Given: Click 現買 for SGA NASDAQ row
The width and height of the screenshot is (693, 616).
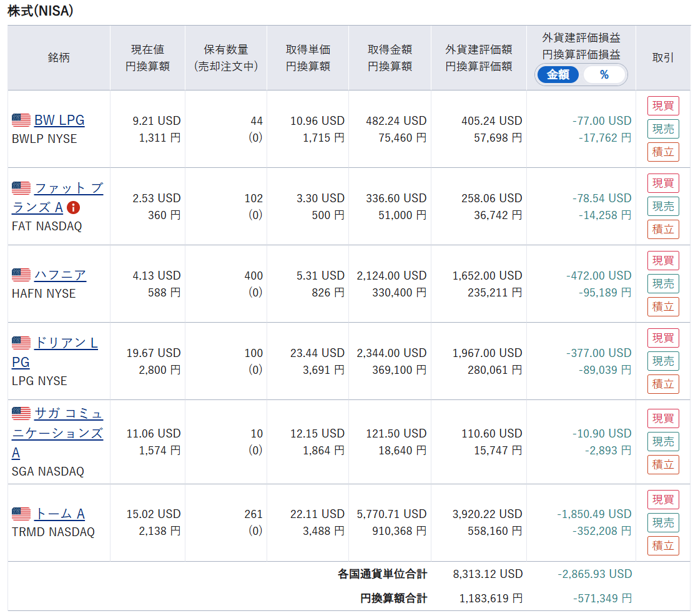Looking at the screenshot, I should click(x=663, y=419).
